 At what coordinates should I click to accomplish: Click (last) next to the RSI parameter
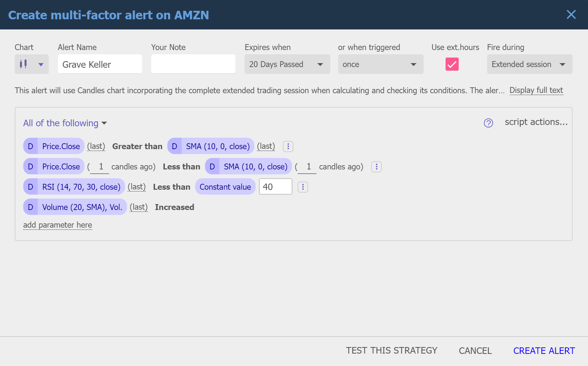coord(137,187)
